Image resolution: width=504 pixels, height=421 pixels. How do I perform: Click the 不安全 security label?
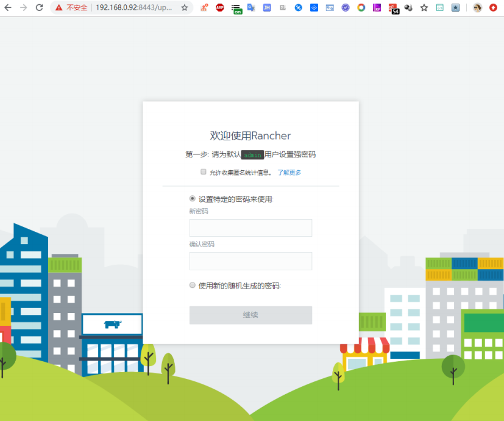coord(77,7)
